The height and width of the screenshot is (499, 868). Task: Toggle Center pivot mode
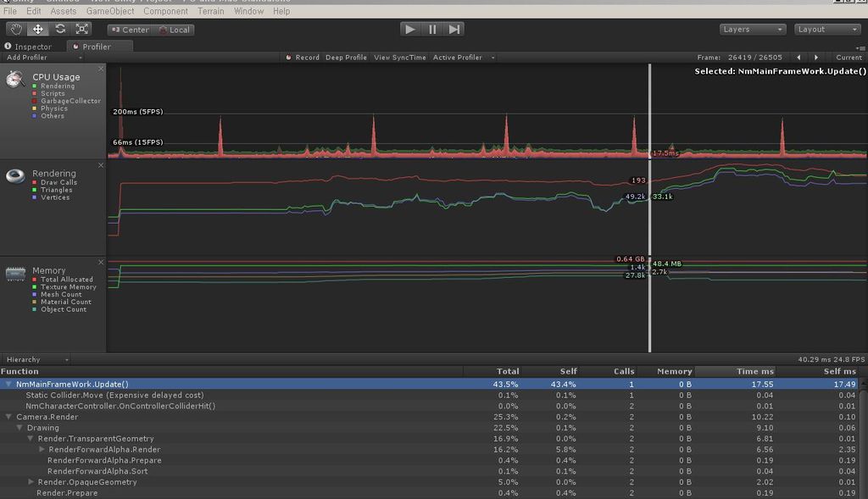point(130,30)
